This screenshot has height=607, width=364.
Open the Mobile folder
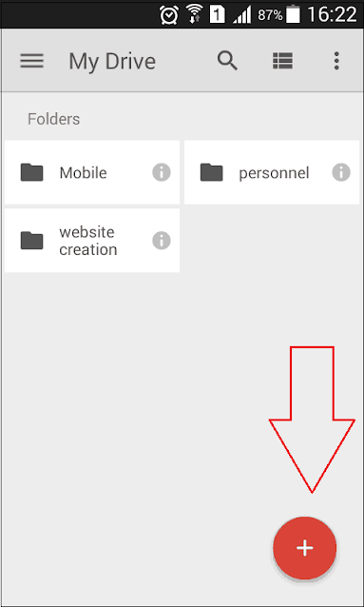click(92, 172)
